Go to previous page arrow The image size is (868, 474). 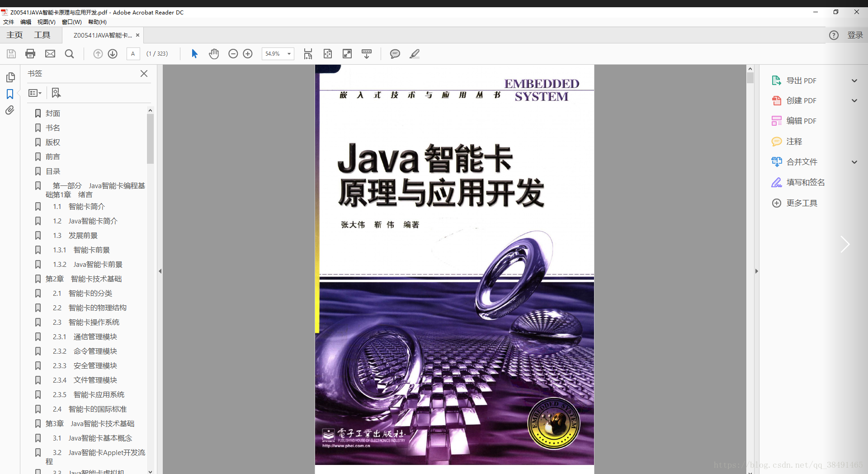[98, 54]
